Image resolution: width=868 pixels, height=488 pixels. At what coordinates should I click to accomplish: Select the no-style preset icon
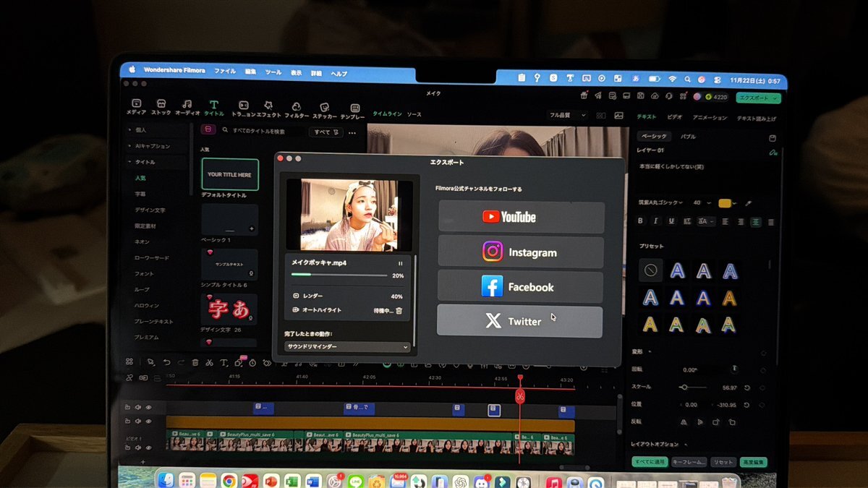point(650,270)
